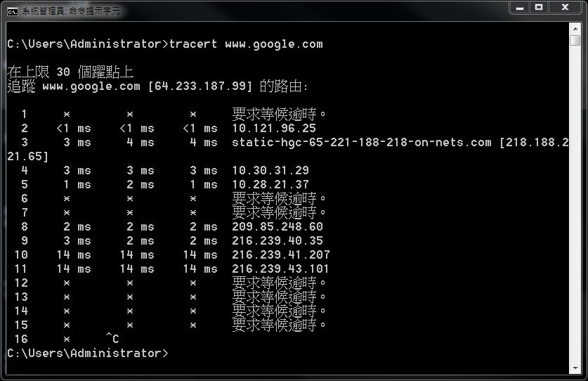Click the empty scrollbar track below the thumb
Viewport: 588px width, 381px height.
(575, 211)
